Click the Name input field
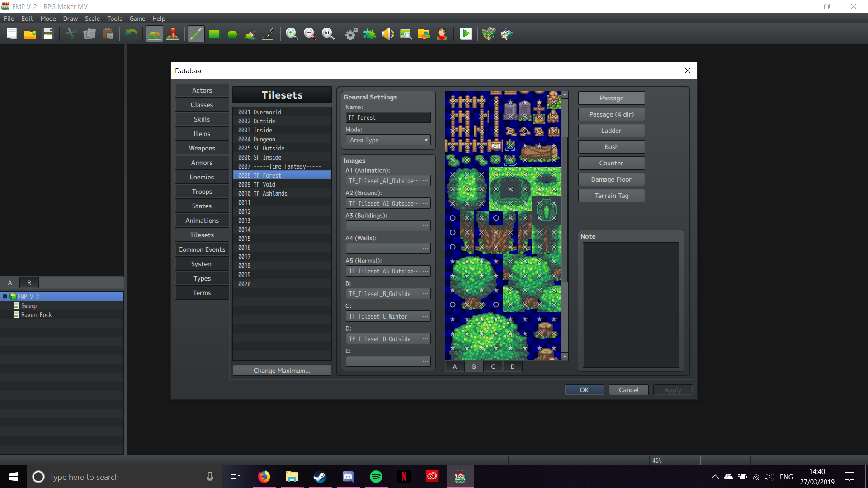The image size is (868, 488). click(x=388, y=117)
